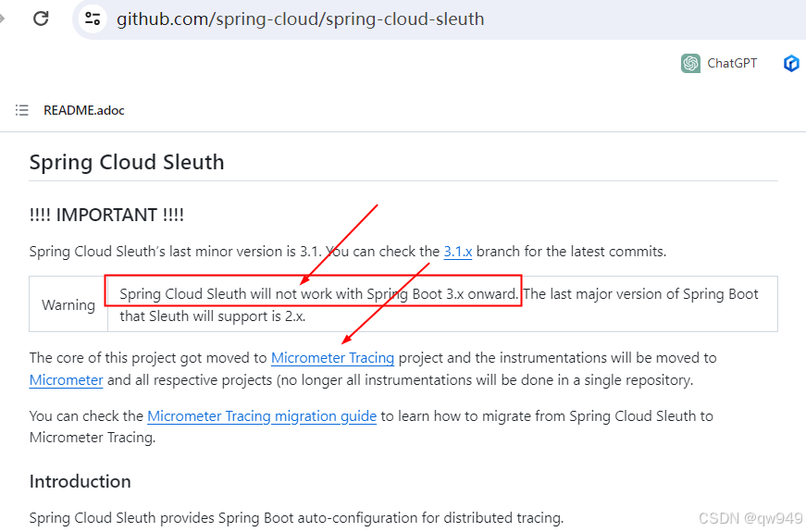
Task: Click the README.adoc file name
Action: (x=84, y=110)
